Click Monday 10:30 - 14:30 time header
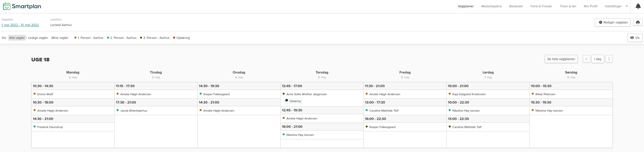 point(73,86)
